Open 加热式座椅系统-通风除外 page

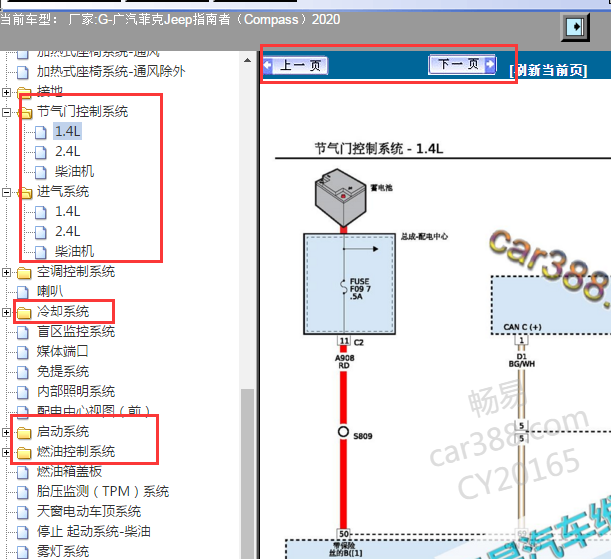(x=111, y=71)
